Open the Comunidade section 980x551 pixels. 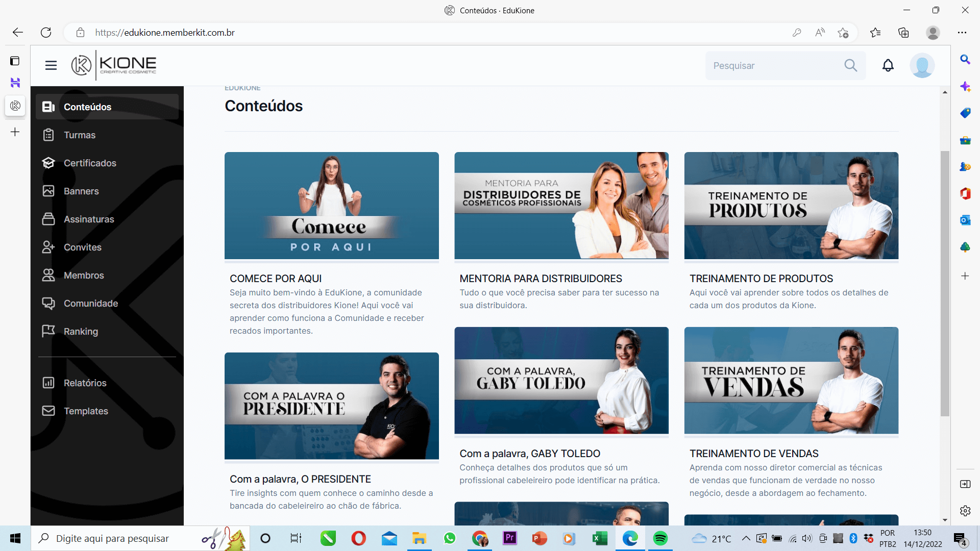[90, 304]
